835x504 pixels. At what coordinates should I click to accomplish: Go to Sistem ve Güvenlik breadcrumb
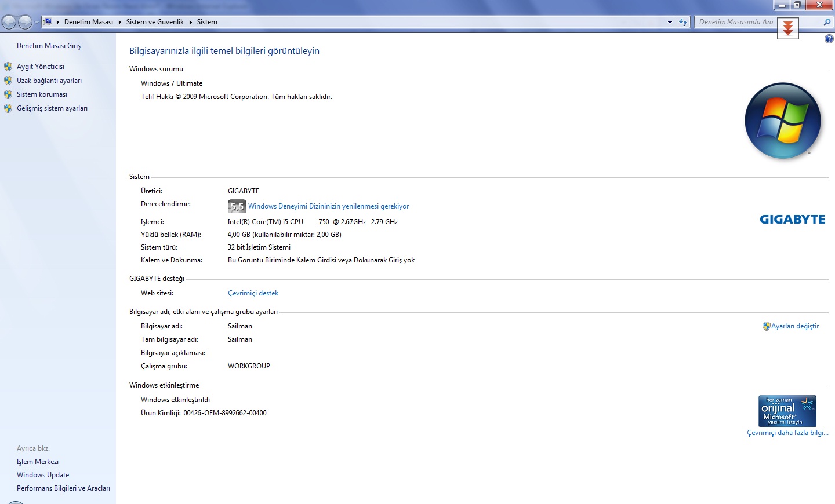coord(155,22)
